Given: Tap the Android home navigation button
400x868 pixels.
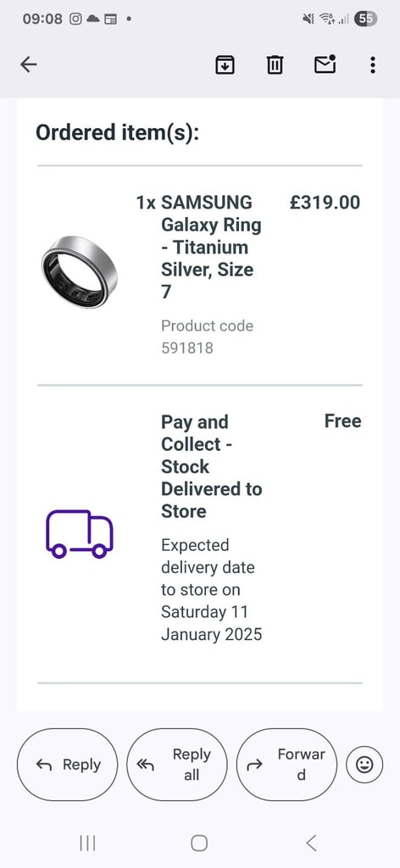Looking at the screenshot, I should pos(199,843).
